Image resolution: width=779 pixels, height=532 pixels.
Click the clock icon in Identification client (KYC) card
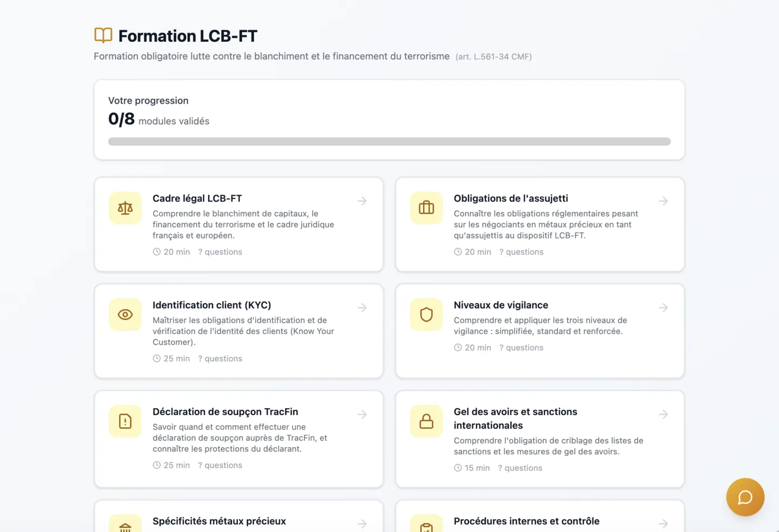point(157,358)
